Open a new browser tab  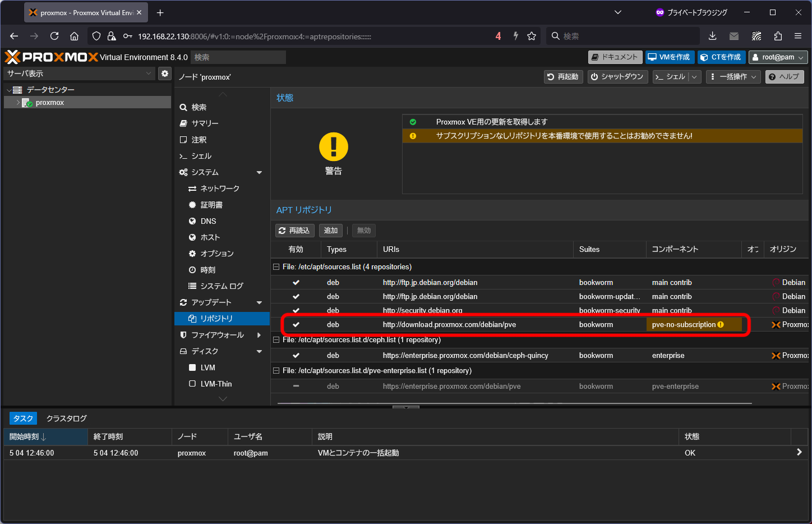click(x=160, y=12)
